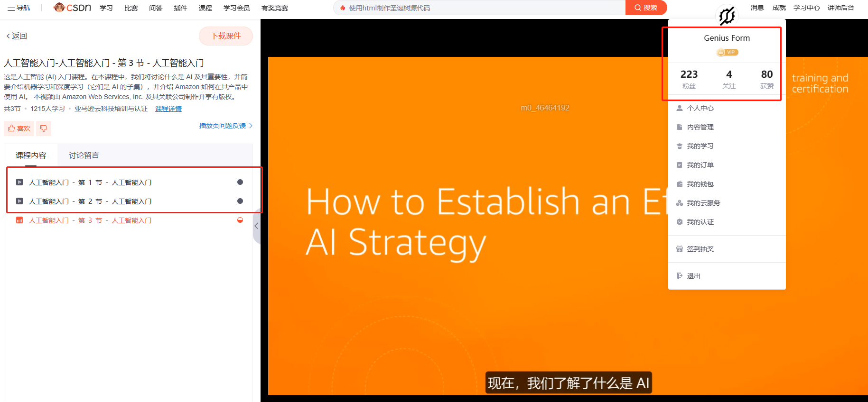Open 播放页问题反馈 link
The width and height of the screenshot is (868, 402).
pos(226,126)
